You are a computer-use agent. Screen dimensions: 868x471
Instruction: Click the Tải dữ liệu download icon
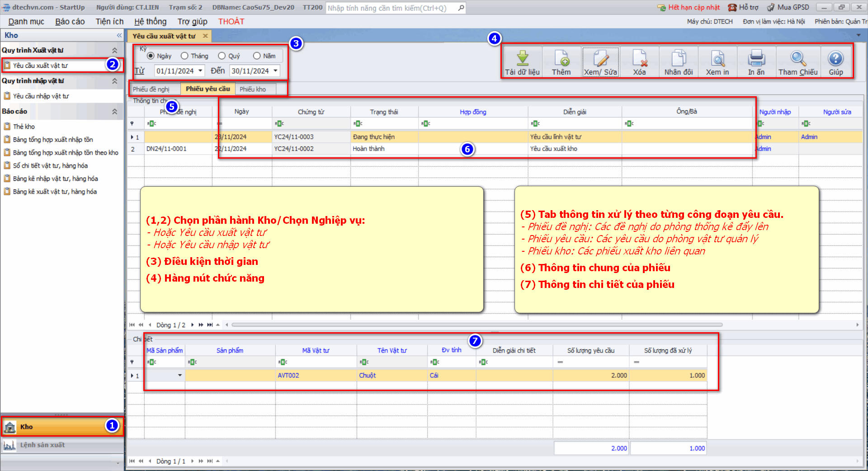[522, 59]
